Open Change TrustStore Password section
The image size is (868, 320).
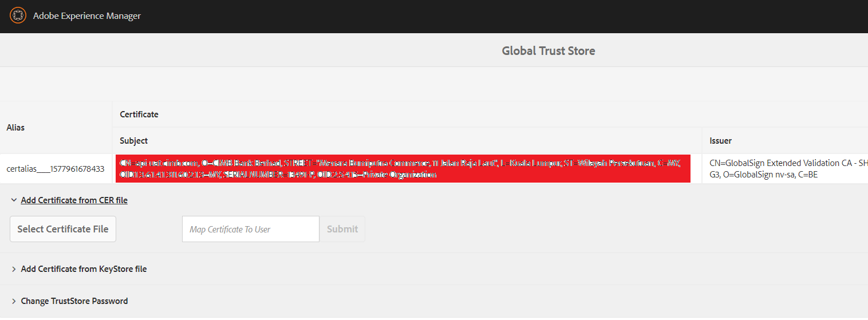[74, 301]
